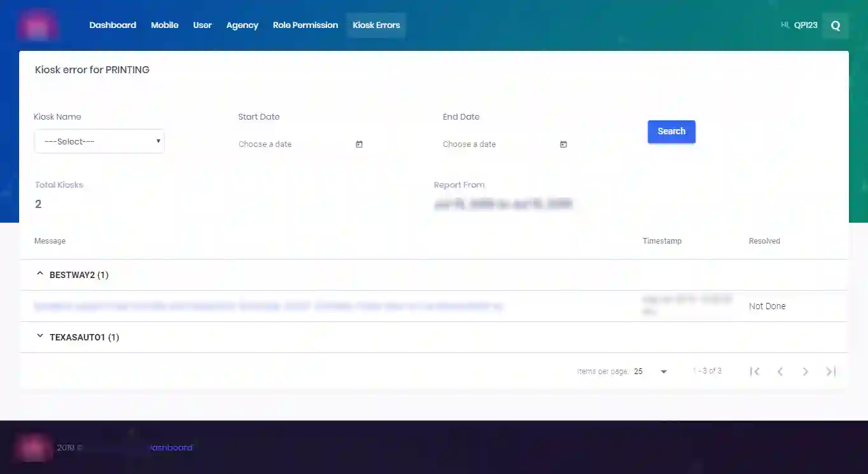Click the Q user avatar icon
The image size is (868, 474).
836,26
